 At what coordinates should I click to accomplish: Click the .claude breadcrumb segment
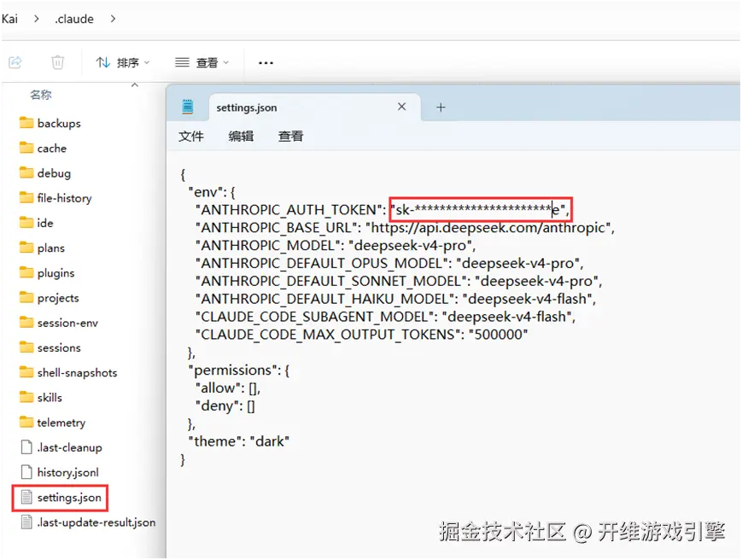[x=73, y=19]
